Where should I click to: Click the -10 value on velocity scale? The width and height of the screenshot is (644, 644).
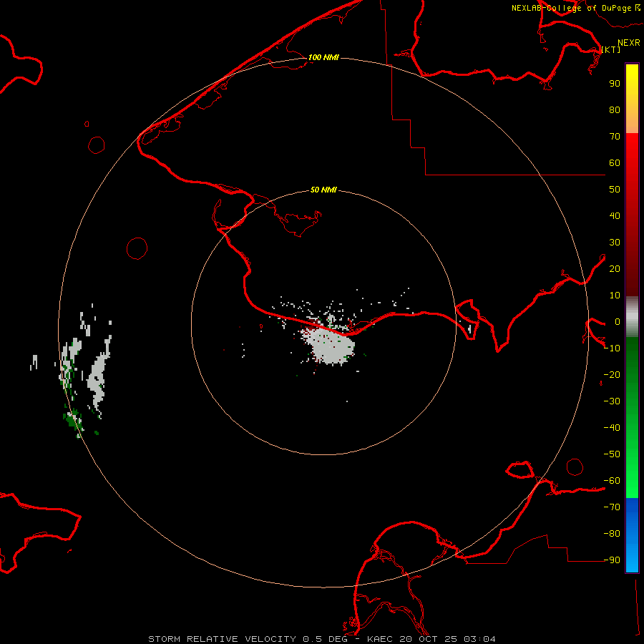pyautogui.click(x=612, y=348)
